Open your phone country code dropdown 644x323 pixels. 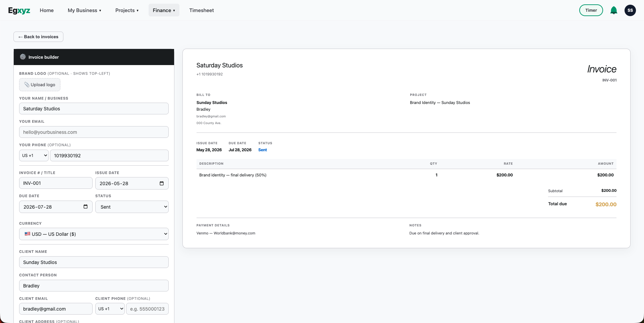click(x=34, y=156)
